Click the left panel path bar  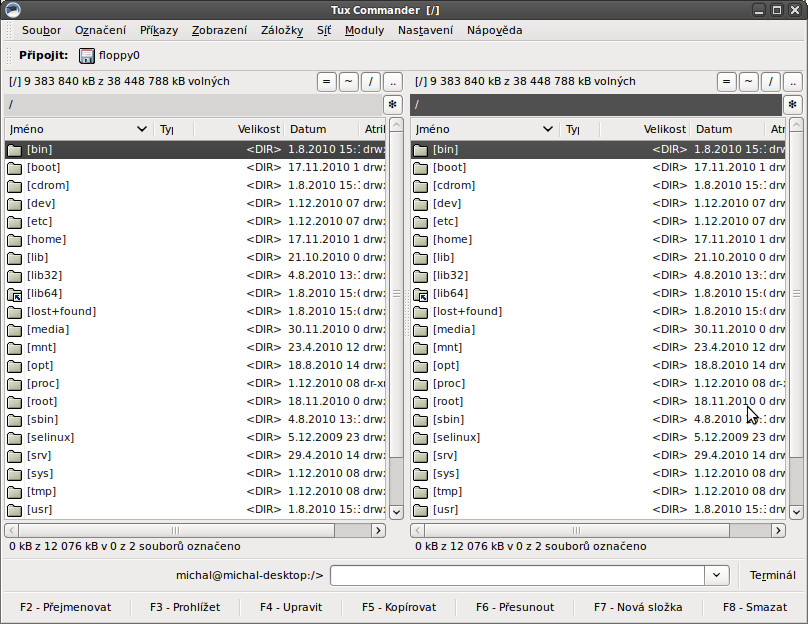[x=193, y=105]
